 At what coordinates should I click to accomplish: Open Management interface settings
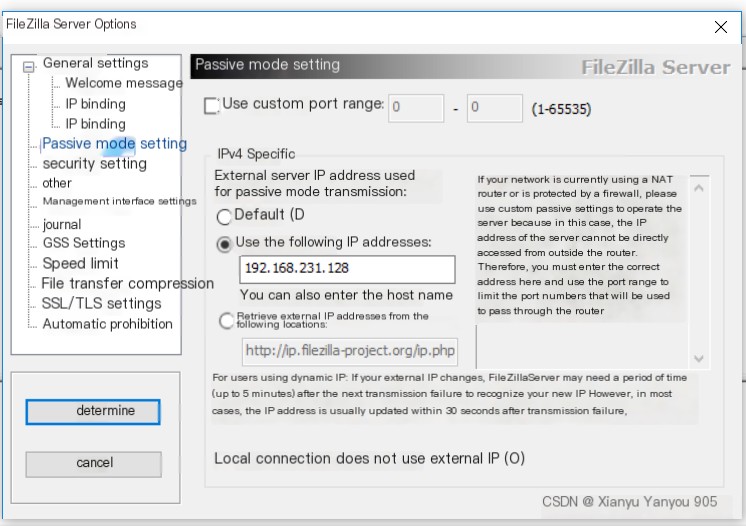tap(119, 201)
